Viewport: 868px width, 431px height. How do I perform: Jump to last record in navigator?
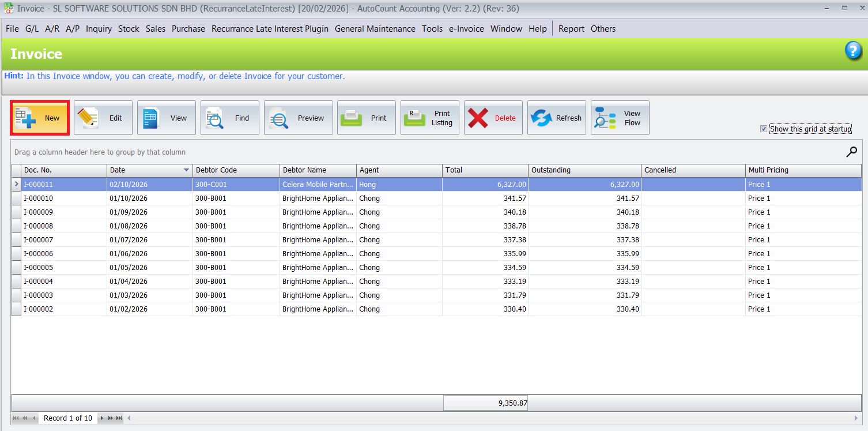tap(119, 418)
